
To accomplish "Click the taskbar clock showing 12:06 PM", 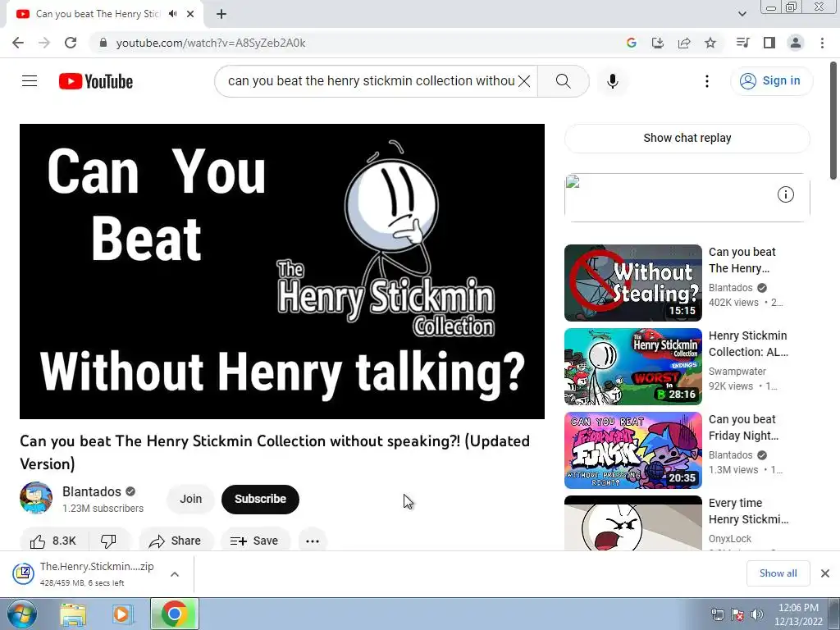I will 798,614.
